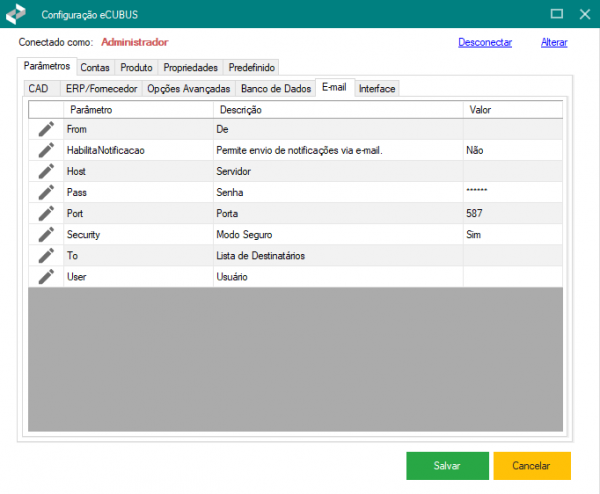
Task: Select the 'Porta' description cell
Action: pos(338,214)
